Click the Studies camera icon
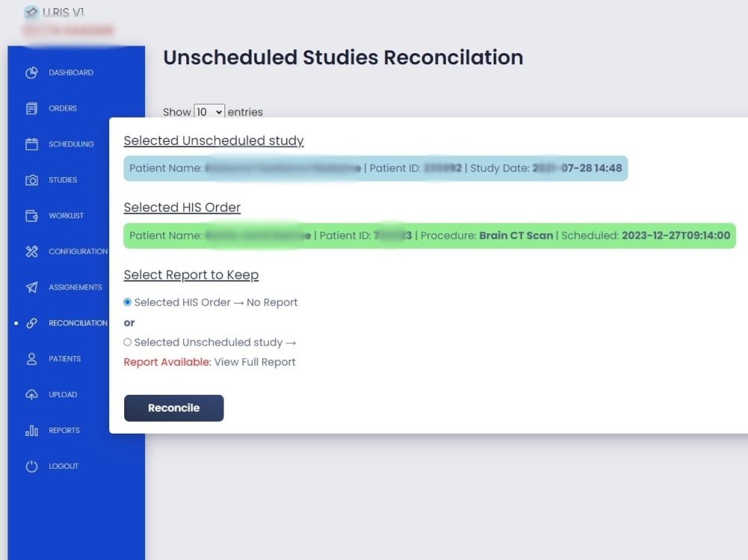This screenshot has height=560, width=748. [31, 179]
